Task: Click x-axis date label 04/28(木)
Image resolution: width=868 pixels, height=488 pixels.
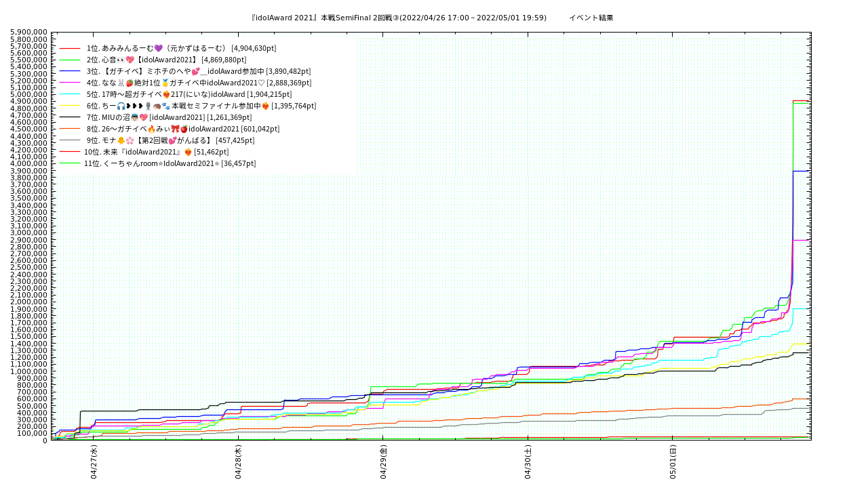Action: point(239,462)
